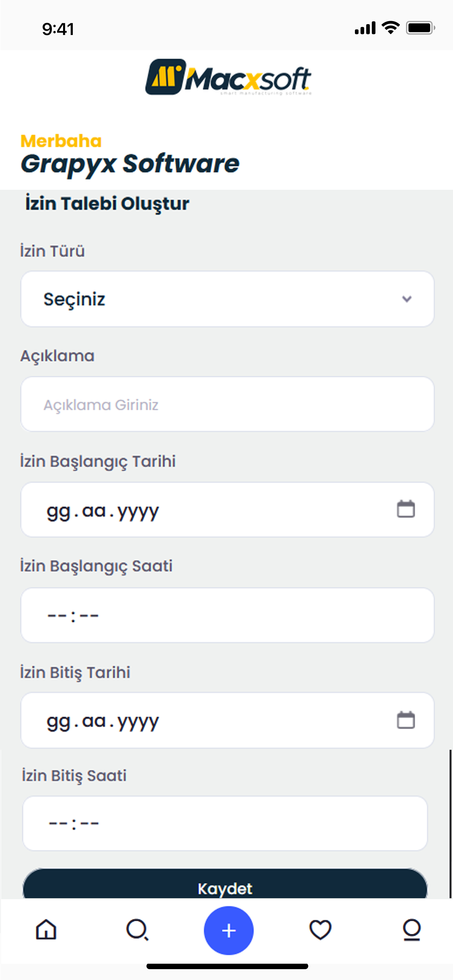453x980 pixels.
Task: Focus the Açıklama Giriniz text field
Action: (x=227, y=404)
